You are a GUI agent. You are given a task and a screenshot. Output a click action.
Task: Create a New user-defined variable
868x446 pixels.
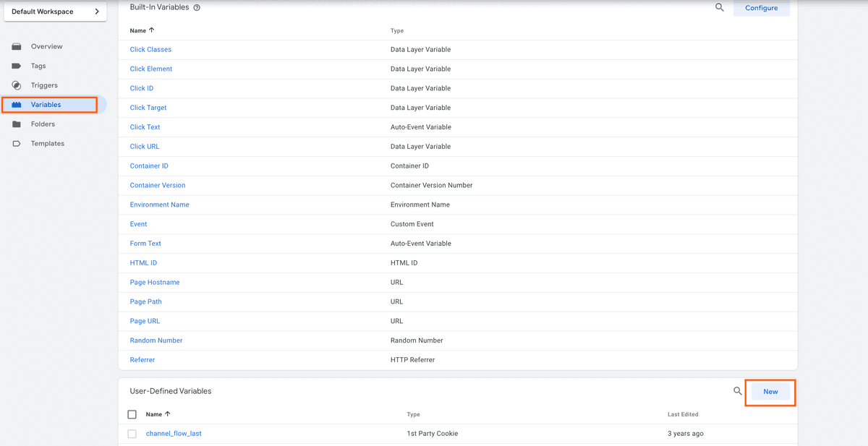(770, 392)
